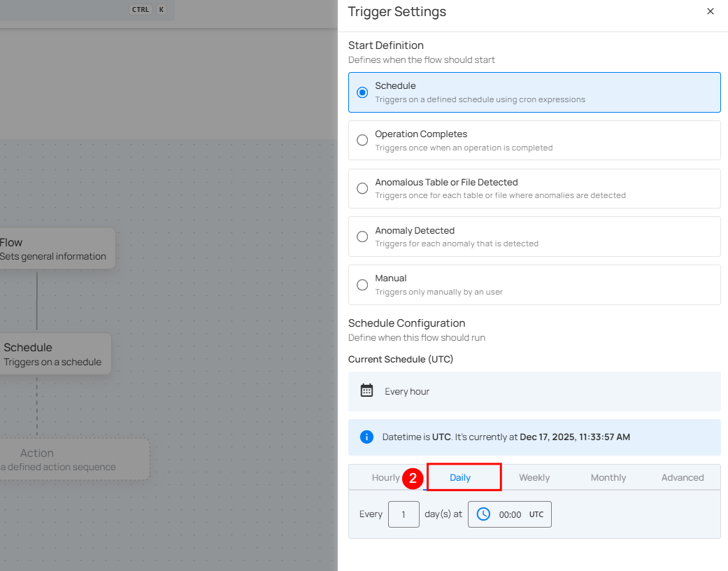Click the Every day(s) number input
This screenshot has width=728, height=571.
point(404,514)
